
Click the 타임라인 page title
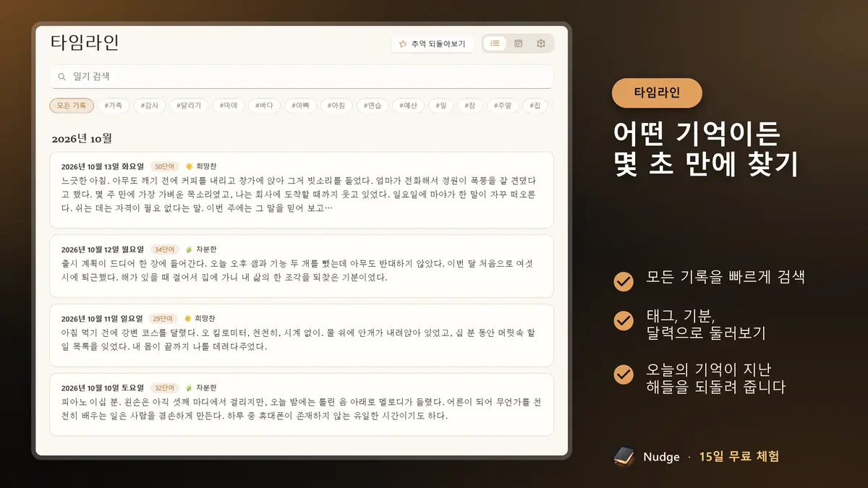click(85, 43)
